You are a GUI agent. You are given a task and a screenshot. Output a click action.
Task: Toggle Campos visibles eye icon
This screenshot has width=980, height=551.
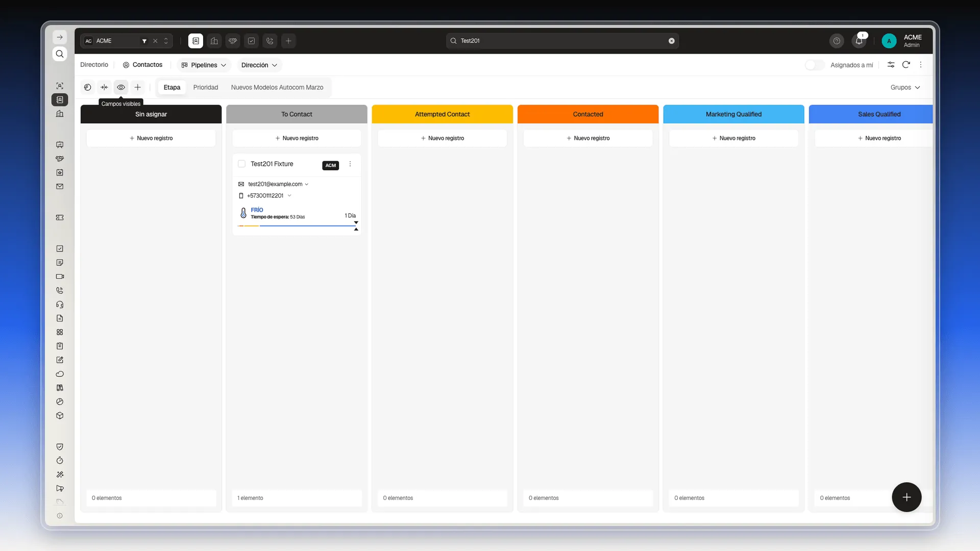pyautogui.click(x=121, y=87)
